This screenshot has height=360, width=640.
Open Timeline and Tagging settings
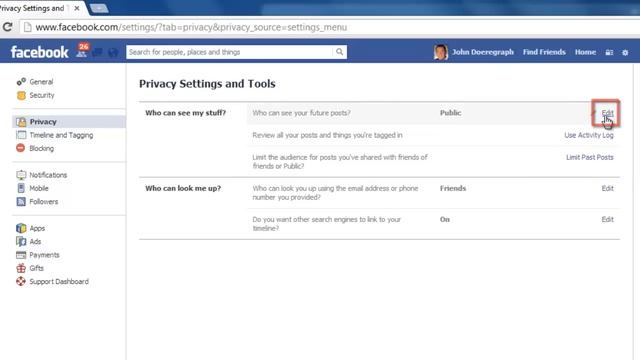[x=61, y=135]
